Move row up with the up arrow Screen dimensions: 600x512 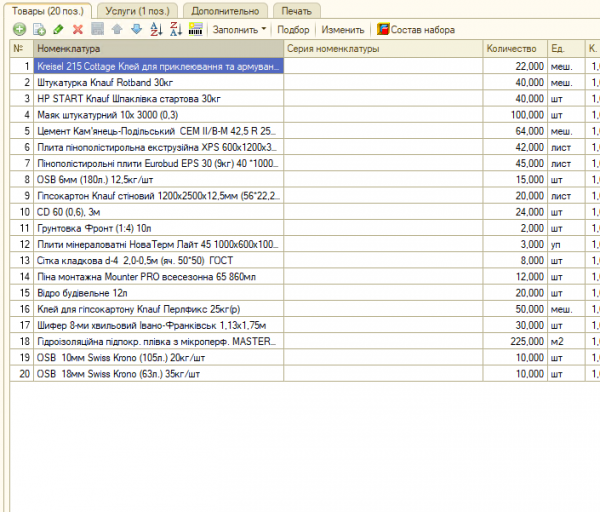(x=117, y=29)
